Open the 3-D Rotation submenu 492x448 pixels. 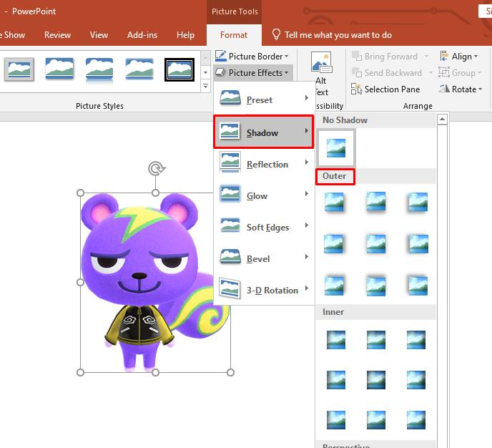pyautogui.click(x=264, y=289)
